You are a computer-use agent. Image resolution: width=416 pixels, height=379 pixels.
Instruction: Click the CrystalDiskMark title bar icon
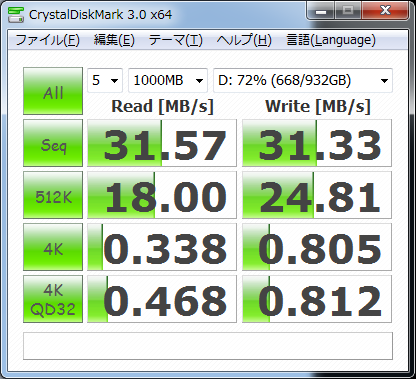click(x=16, y=14)
